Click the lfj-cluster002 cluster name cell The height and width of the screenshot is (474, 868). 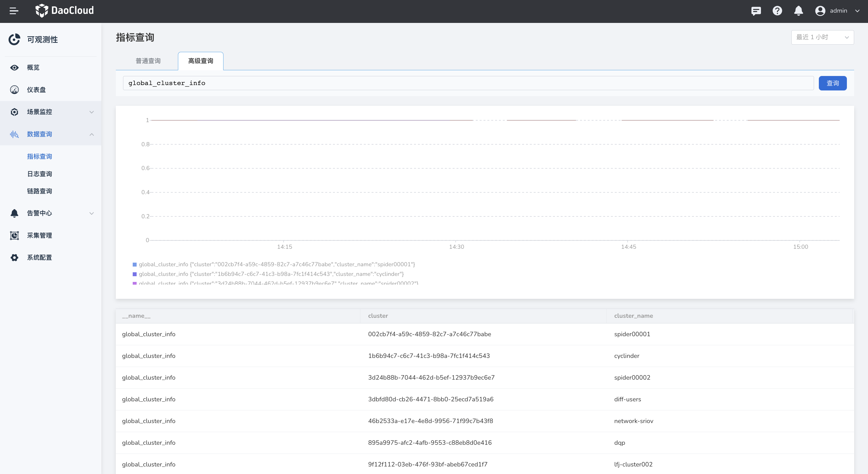(633, 464)
